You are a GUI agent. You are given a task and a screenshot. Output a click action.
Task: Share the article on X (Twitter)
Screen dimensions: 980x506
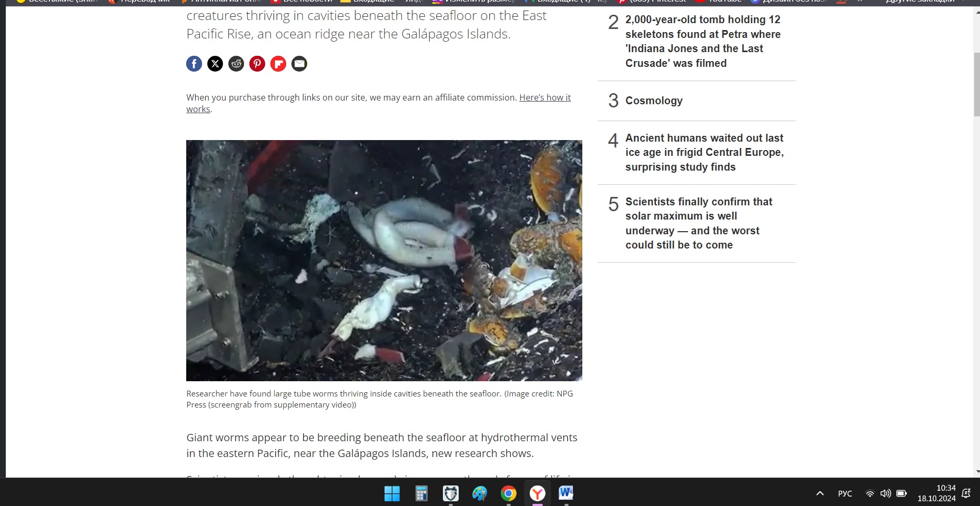tap(215, 64)
